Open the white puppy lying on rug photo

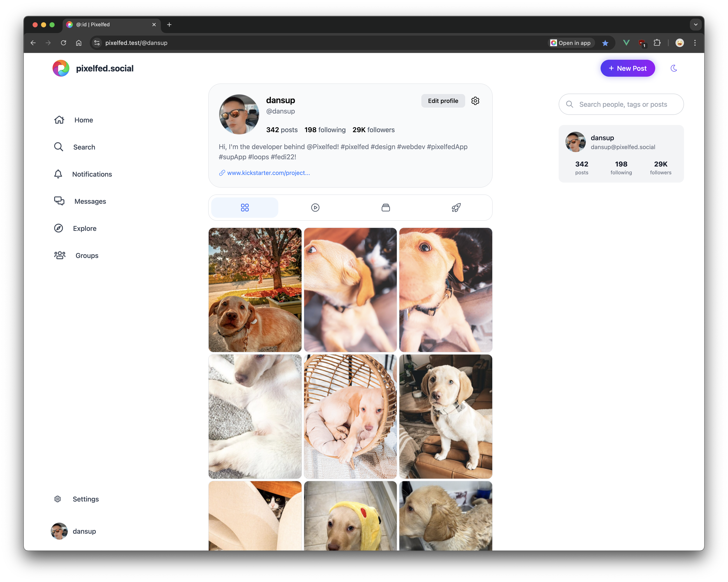pyautogui.click(x=255, y=416)
